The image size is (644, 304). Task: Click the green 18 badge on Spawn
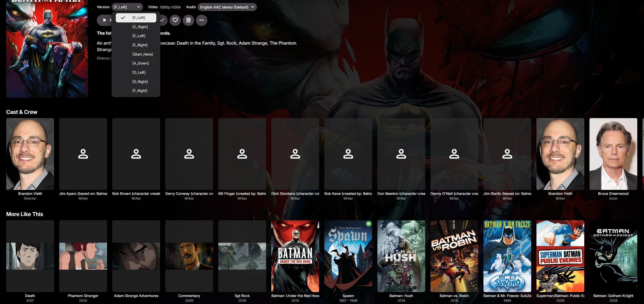[x=368, y=224]
